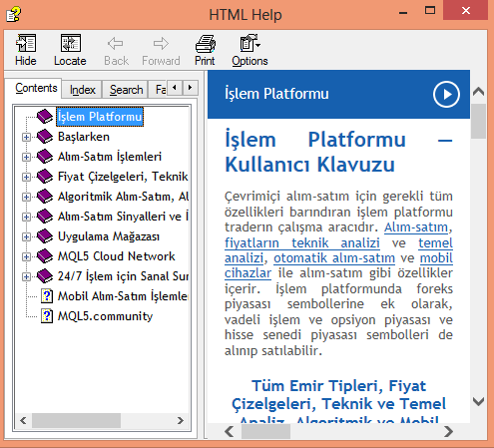Expand the 24/7 İşlem için Sanal node
This screenshot has height=448, width=494.
(x=26, y=276)
